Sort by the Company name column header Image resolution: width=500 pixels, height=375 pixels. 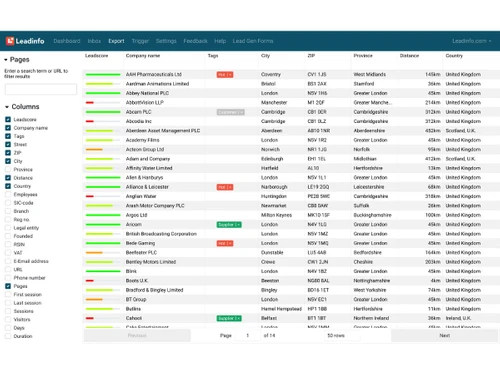point(143,56)
